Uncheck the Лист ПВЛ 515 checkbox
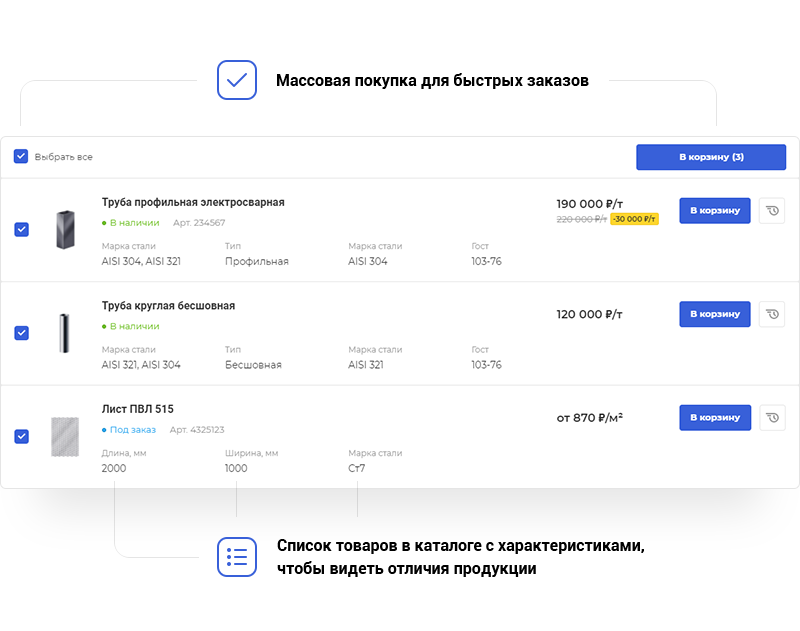This screenshot has width=800, height=631. click(x=22, y=436)
